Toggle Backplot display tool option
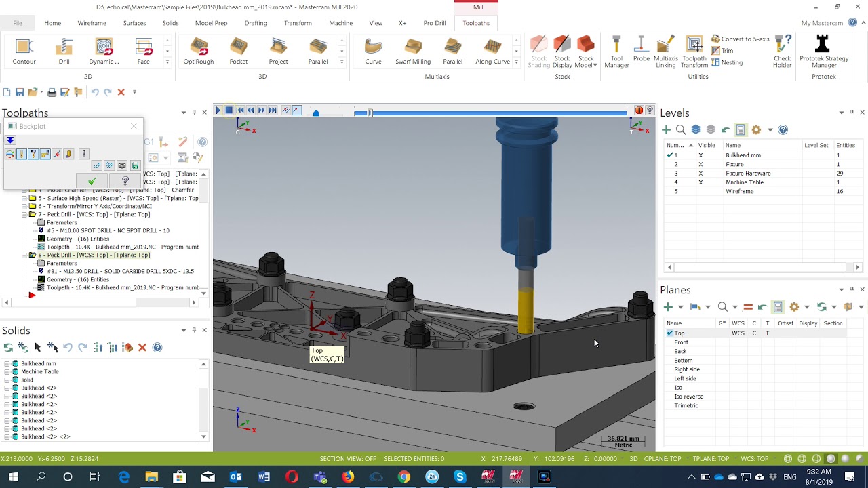The width and height of the screenshot is (868, 488). (x=22, y=155)
